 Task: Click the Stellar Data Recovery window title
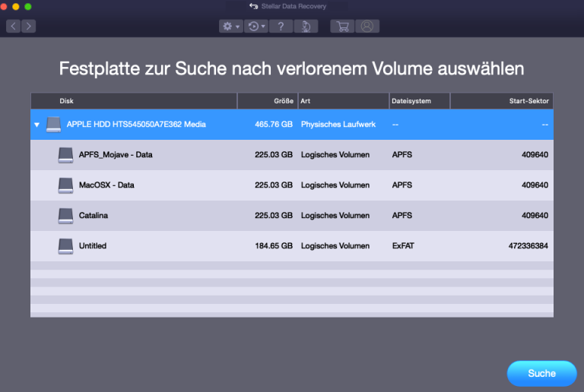294,6
